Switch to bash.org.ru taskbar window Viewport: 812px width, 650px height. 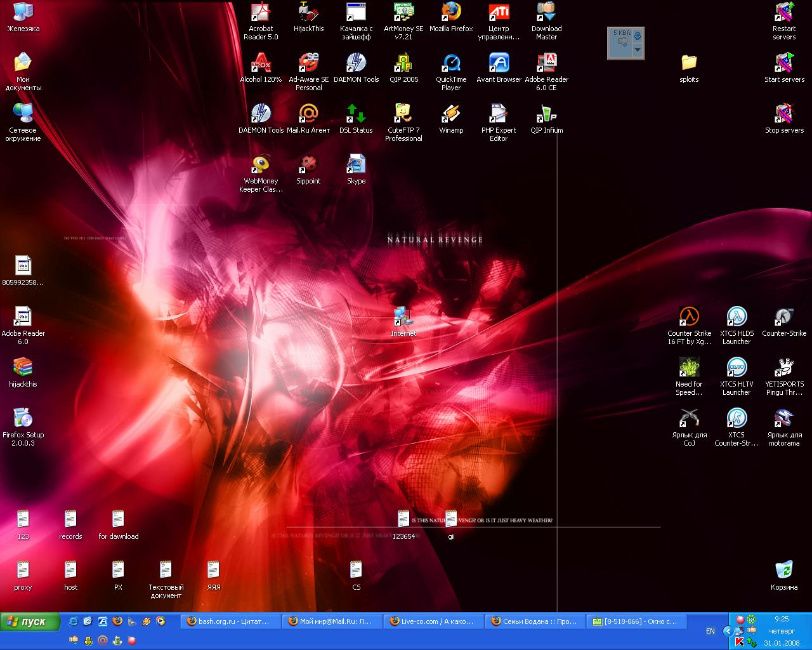231,621
